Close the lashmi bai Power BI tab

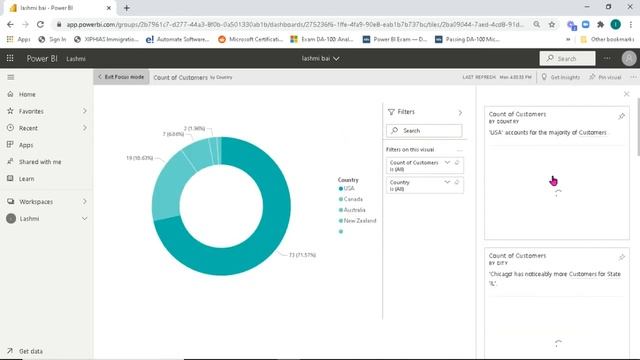tap(109, 8)
